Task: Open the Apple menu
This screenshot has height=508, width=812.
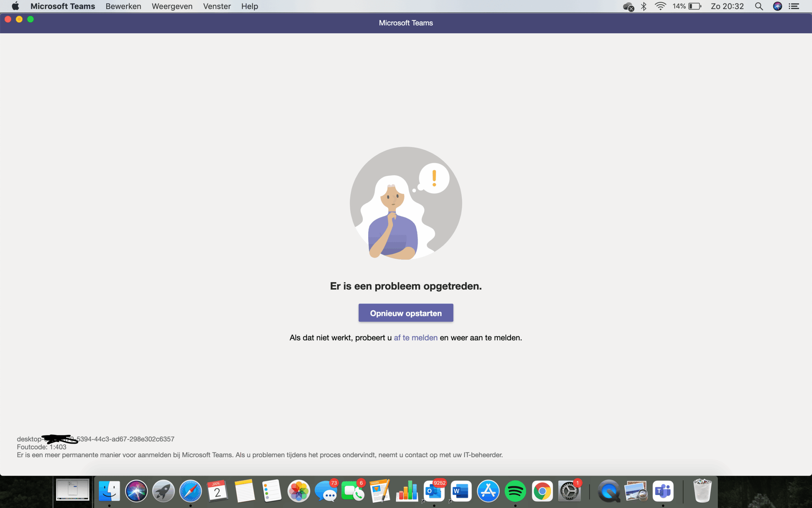Action: (x=16, y=6)
